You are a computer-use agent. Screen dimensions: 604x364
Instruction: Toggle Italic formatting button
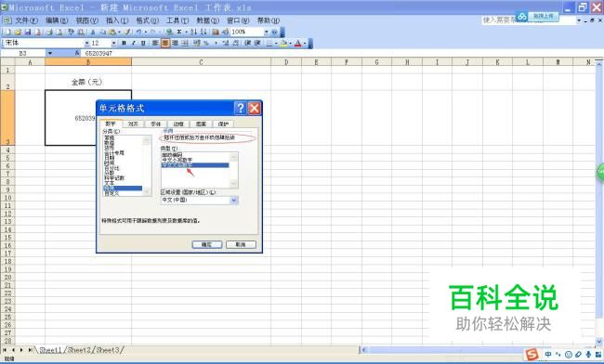(x=133, y=43)
